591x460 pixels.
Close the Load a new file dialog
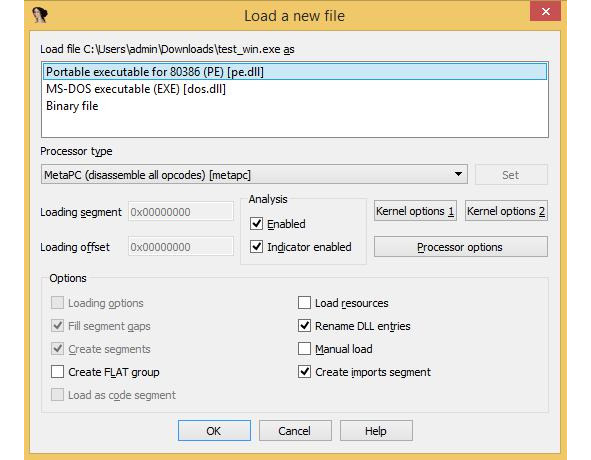(x=545, y=11)
